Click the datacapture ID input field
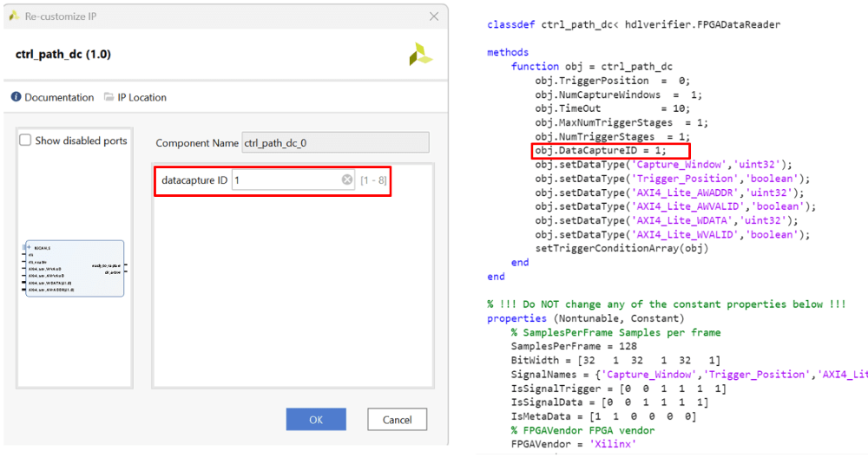868x464 pixels. (293, 180)
